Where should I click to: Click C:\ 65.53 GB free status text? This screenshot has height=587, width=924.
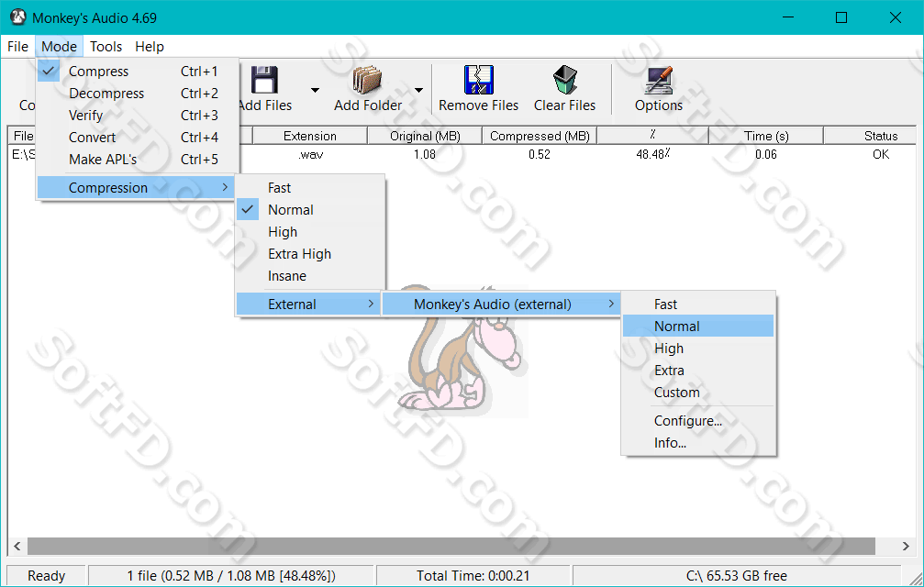pyautogui.click(x=737, y=576)
